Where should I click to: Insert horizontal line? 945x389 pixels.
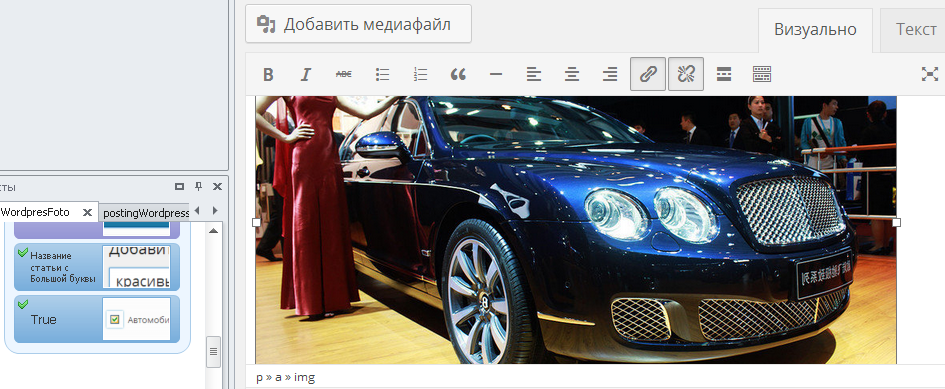[x=496, y=74]
